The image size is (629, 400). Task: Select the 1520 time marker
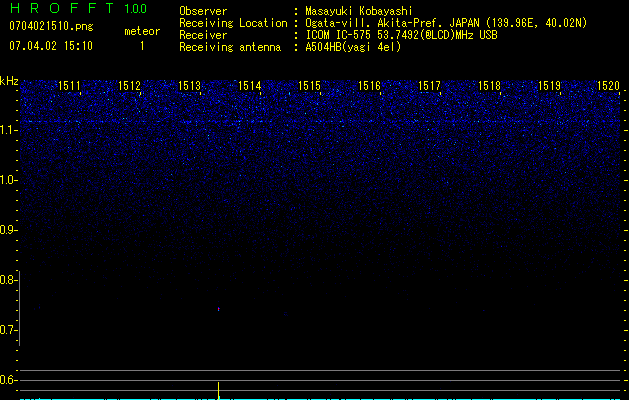608,87
